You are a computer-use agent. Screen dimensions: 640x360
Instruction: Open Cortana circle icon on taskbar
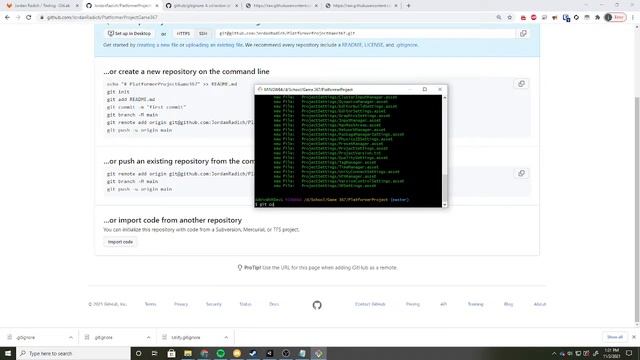click(138, 353)
